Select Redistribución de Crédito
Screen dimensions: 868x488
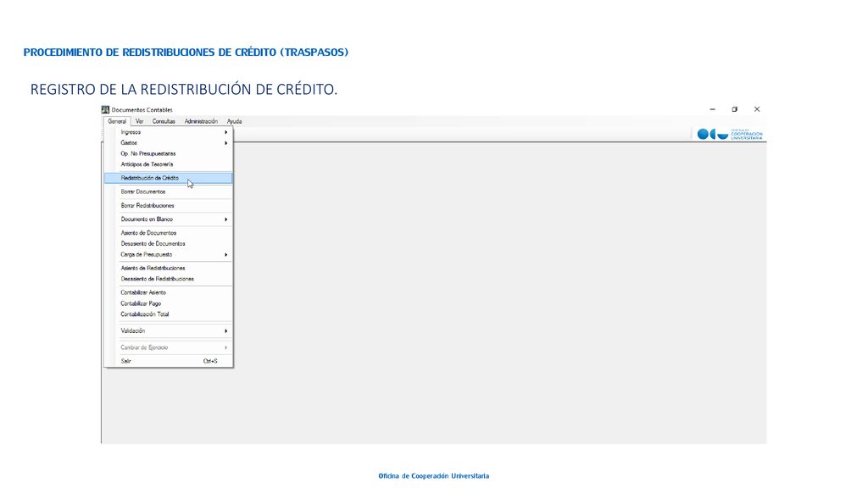(x=169, y=178)
